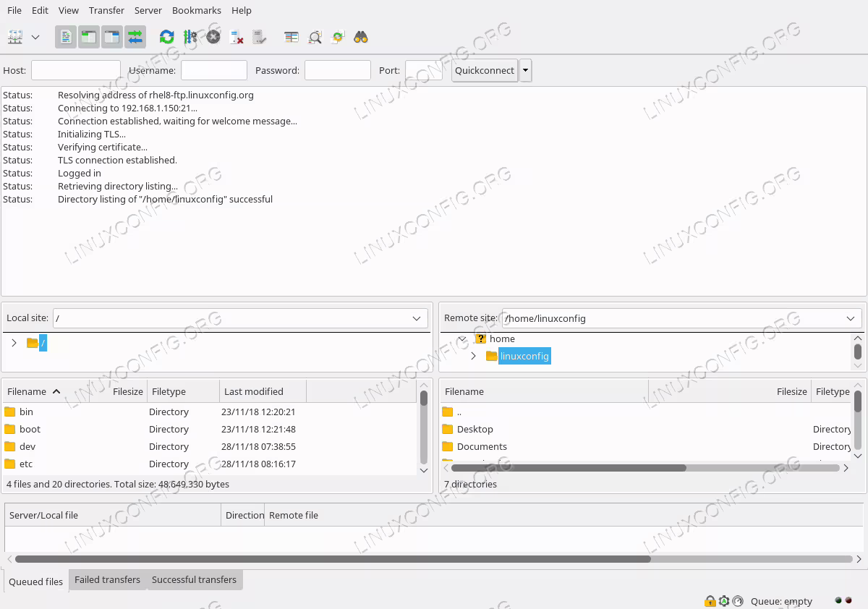
Task: Click the Disconnect from server icon
Action: click(237, 37)
